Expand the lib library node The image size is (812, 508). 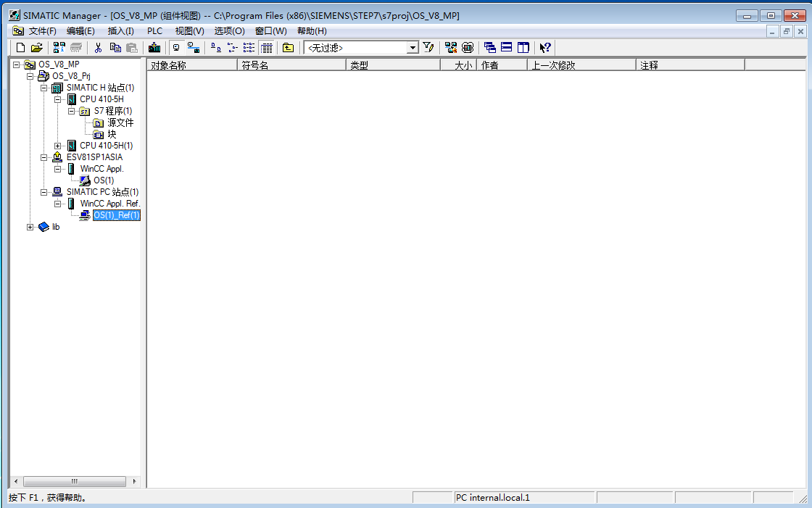coord(30,227)
